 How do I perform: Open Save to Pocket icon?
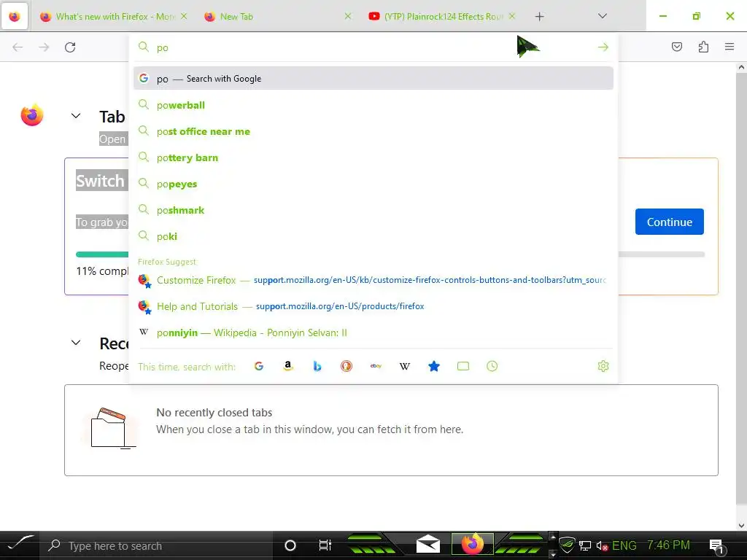[677, 47]
